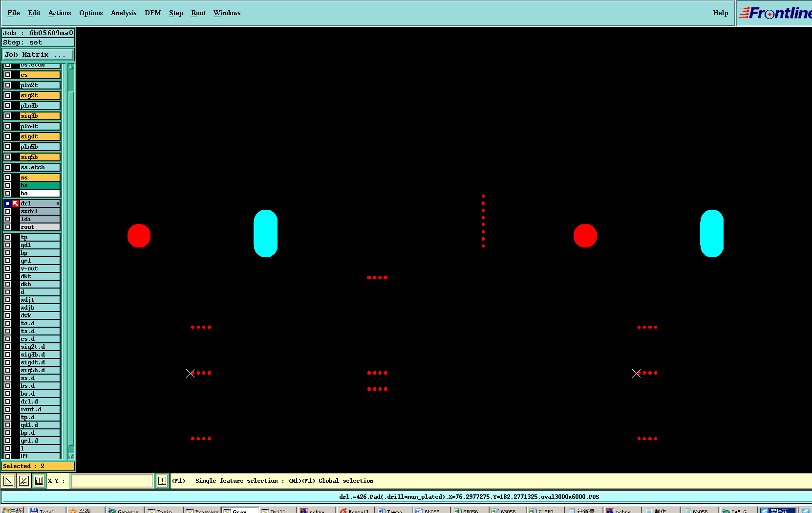The width and height of the screenshot is (812, 513).
Task: Open the Analysis menu
Action: (124, 13)
